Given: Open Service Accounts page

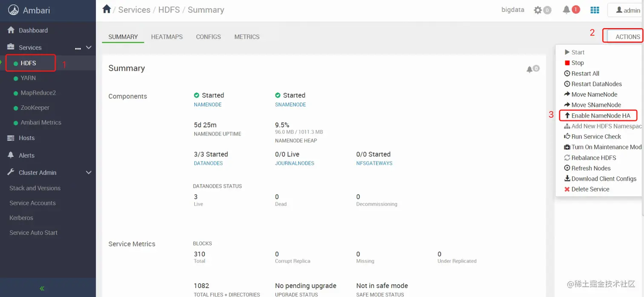Looking at the screenshot, I should 32,203.
